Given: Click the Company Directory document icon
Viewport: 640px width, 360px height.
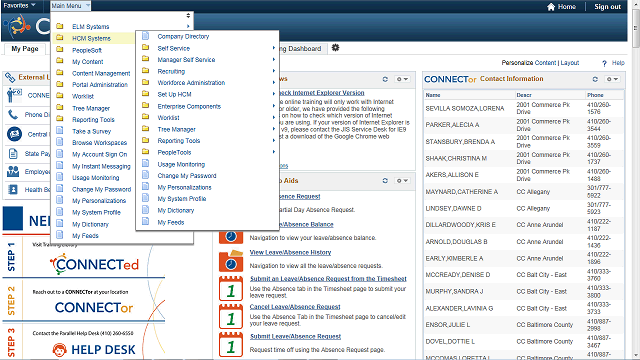Looking at the screenshot, I should tap(145, 36).
